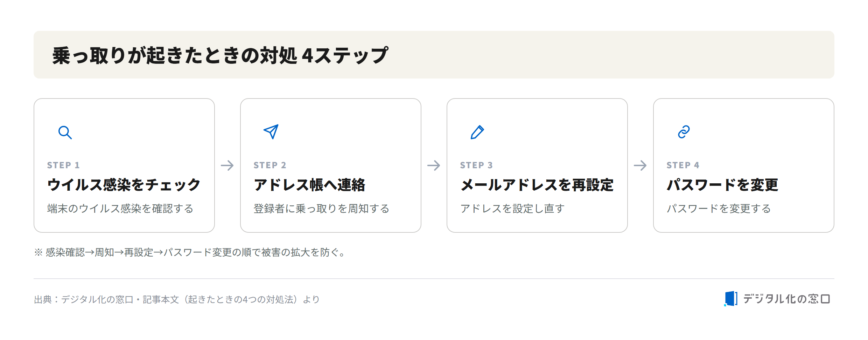The height and width of the screenshot is (340, 868).
Task: Click description 登録者に乗っ取りを周知する
Action: click(x=321, y=209)
